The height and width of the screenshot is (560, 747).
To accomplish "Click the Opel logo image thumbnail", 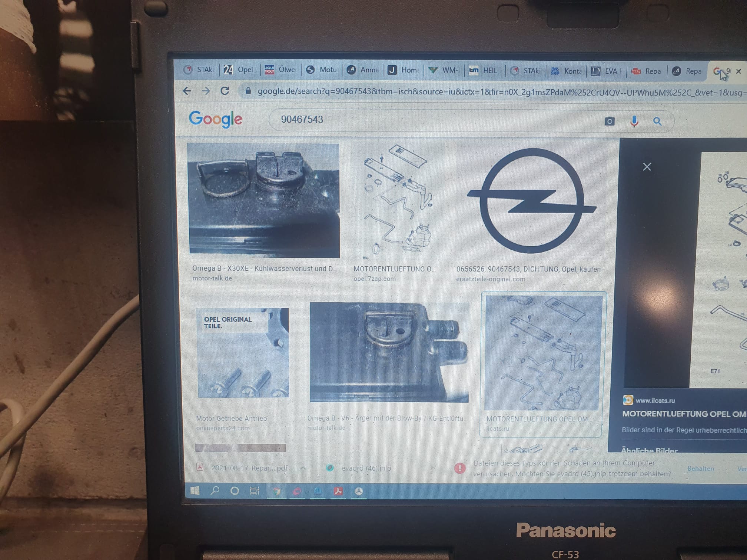I will tap(531, 201).
